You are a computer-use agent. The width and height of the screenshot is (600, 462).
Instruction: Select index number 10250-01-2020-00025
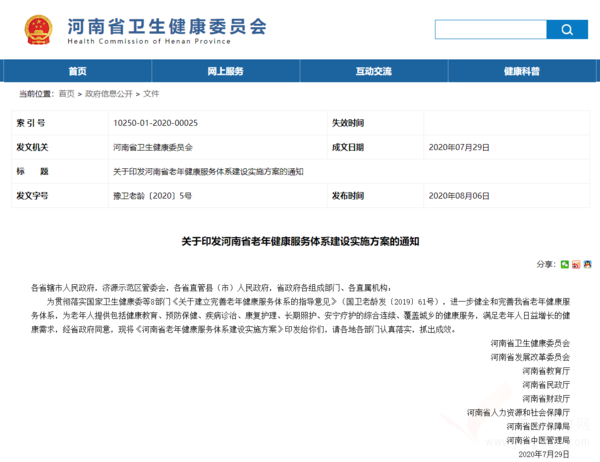point(155,123)
